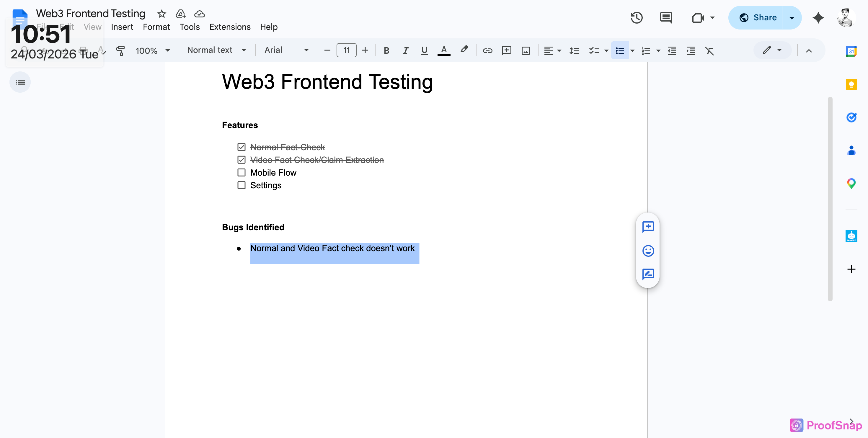Open Google Calendar side panel
Viewport: 868px width, 438px height.
pyautogui.click(x=851, y=51)
